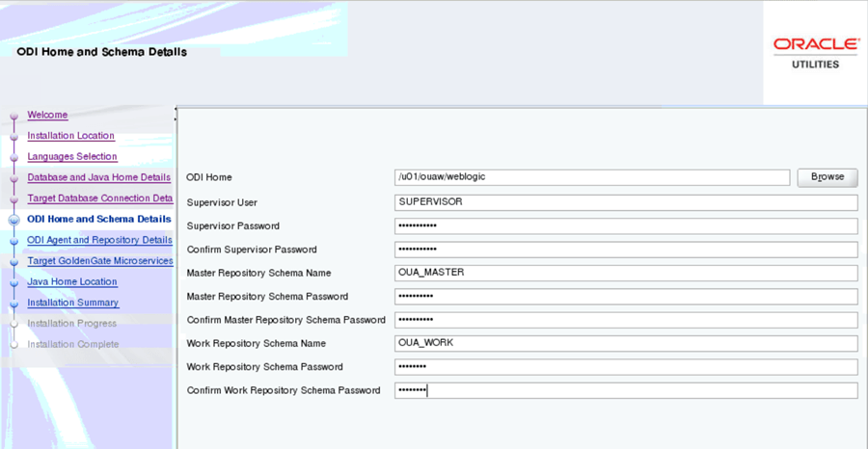868x449 pixels.
Task: Open the Database and Java Home Details step
Action: coord(99,177)
